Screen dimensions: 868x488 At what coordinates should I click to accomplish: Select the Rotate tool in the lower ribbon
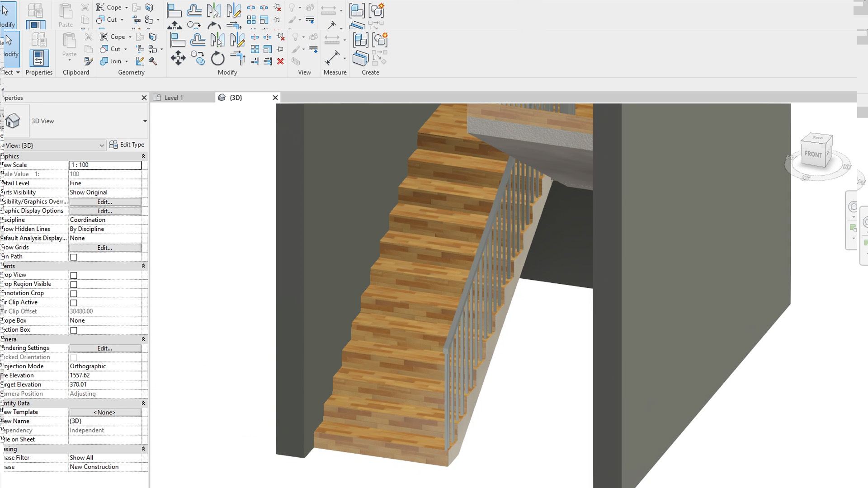coord(217,58)
